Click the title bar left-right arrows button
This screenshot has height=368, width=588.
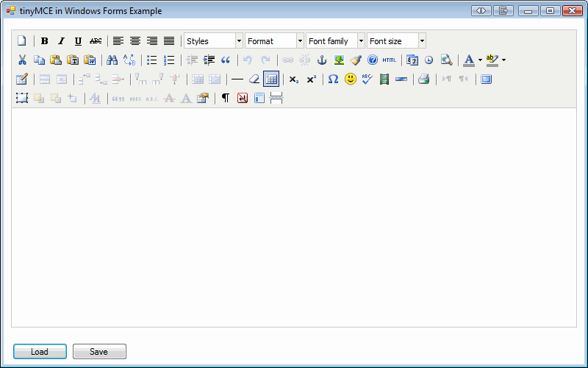tap(481, 10)
